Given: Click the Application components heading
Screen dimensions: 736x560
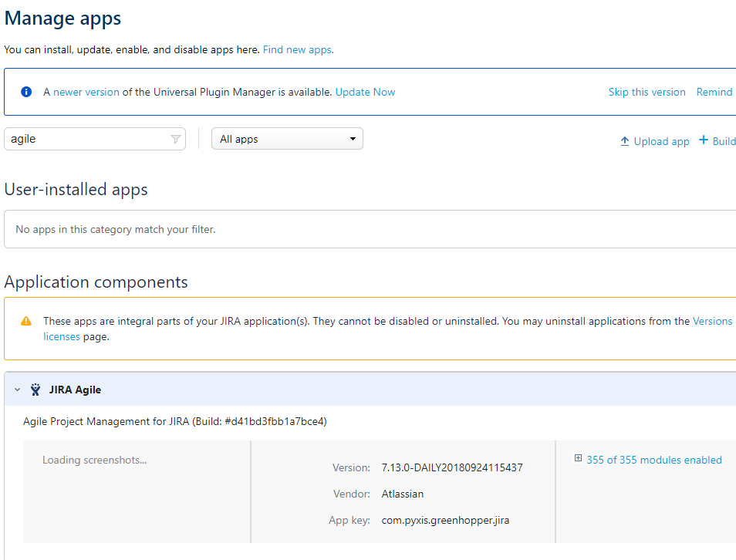Looking at the screenshot, I should 96,282.
